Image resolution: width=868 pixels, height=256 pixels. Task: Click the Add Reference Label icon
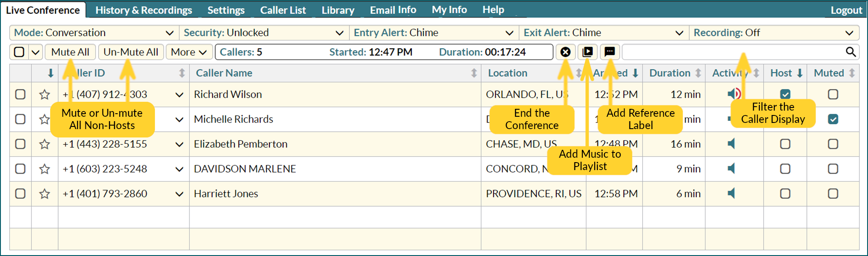[x=610, y=52]
